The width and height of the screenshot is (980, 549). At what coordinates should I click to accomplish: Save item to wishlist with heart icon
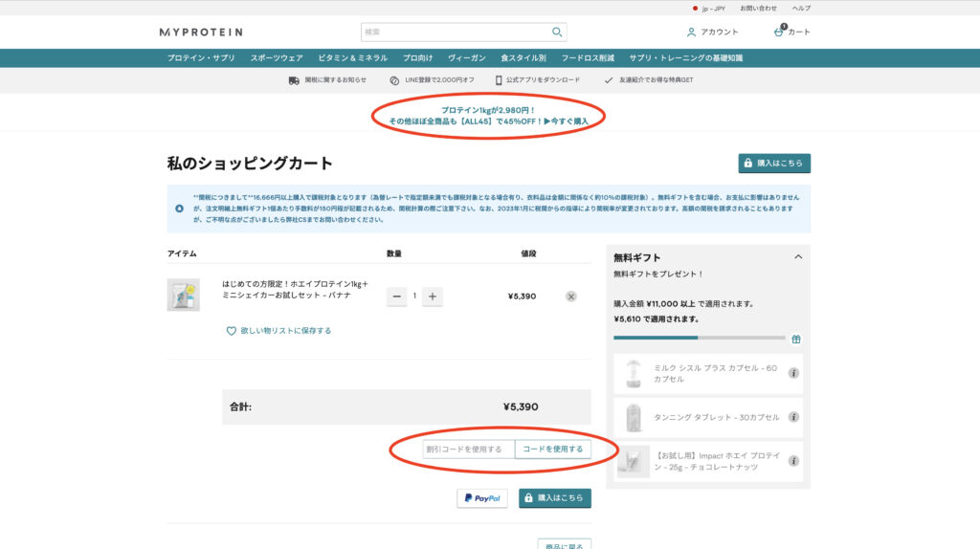point(231,331)
